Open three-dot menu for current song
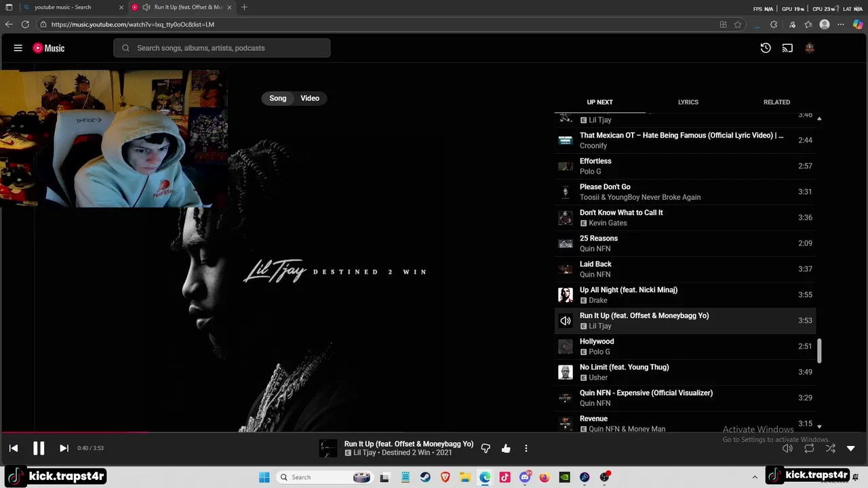The image size is (868, 488). [x=526, y=448]
